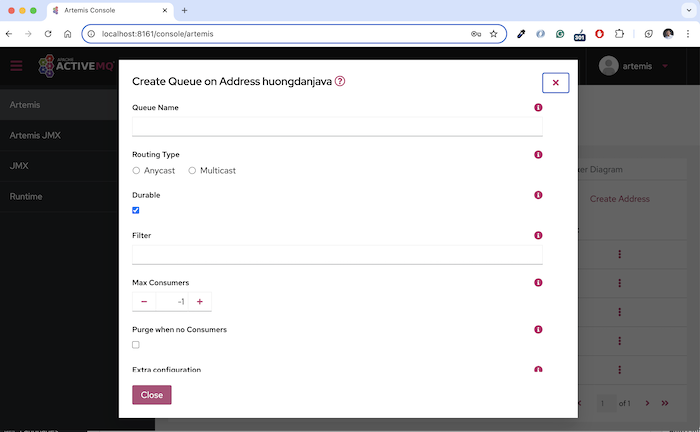Open Chrome profile avatar
The height and width of the screenshot is (432, 700).
coord(668,34)
